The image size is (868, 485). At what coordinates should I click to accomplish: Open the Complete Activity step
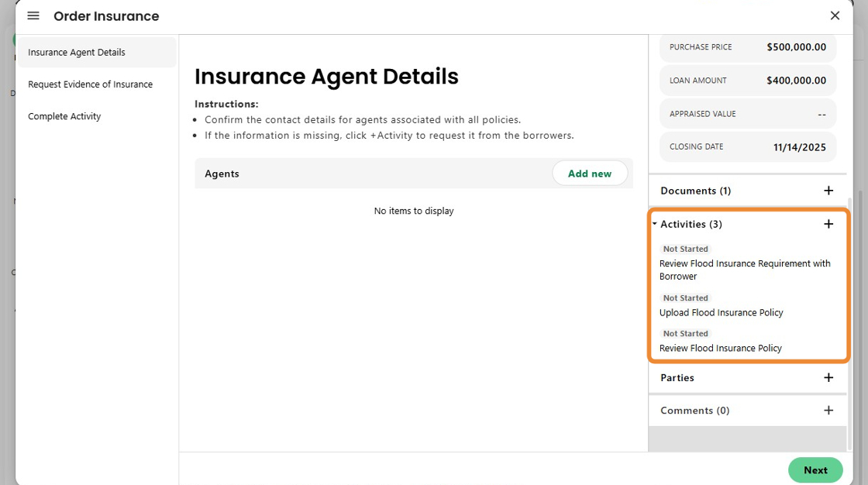pyautogui.click(x=64, y=116)
